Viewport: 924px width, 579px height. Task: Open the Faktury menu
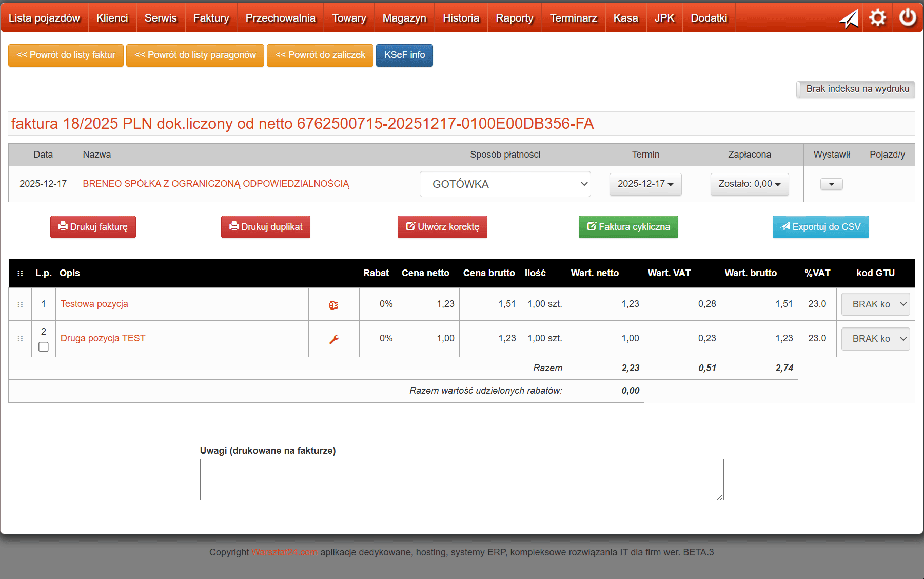[211, 18]
